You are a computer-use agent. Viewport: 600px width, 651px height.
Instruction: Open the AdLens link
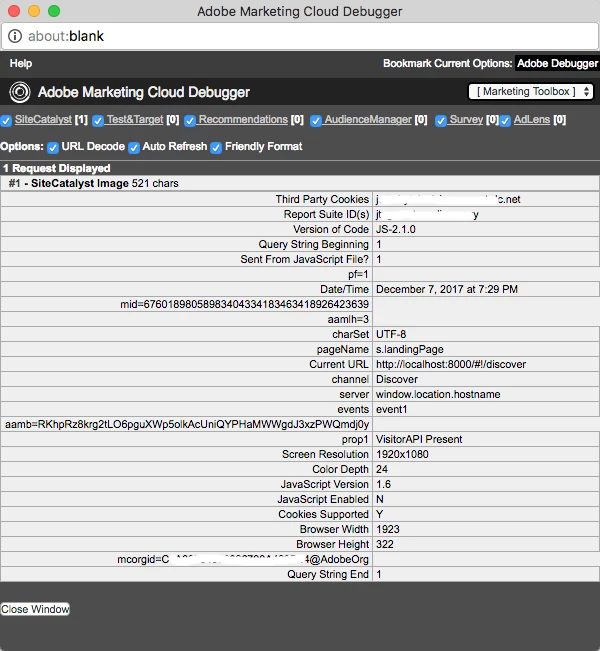click(x=532, y=120)
